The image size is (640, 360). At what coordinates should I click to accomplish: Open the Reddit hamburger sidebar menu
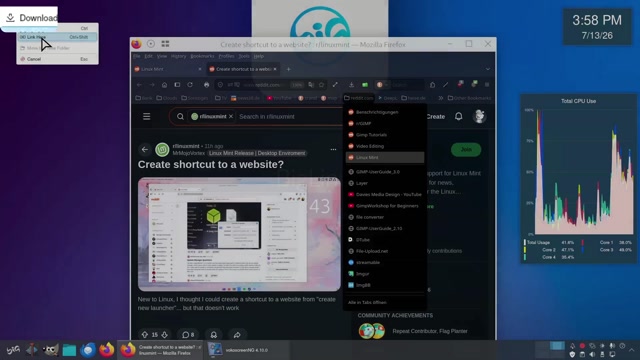pos(147,117)
